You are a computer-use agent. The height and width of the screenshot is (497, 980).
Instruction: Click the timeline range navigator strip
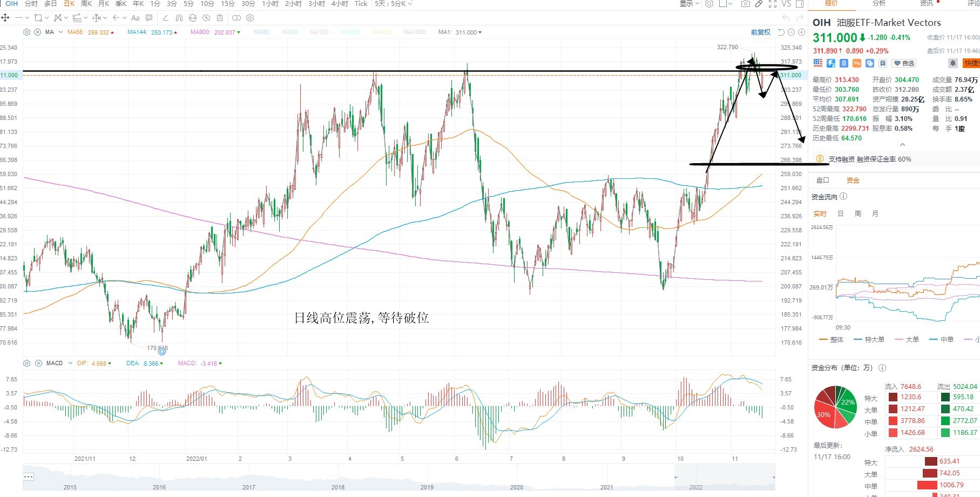pos(399,477)
